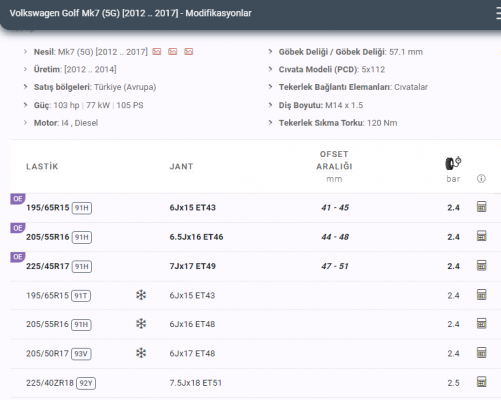Click first image icon next to Nesil

pos(157,52)
